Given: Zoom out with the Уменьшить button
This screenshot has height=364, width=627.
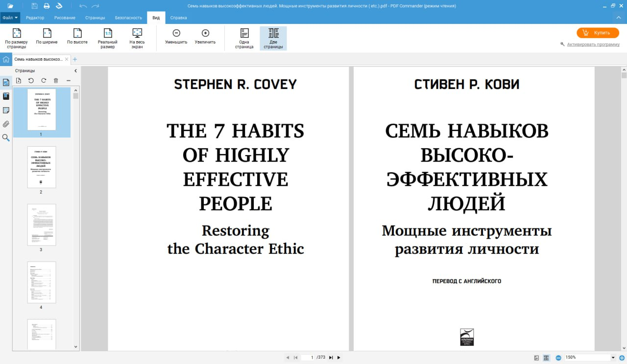Looking at the screenshot, I should tap(176, 37).
